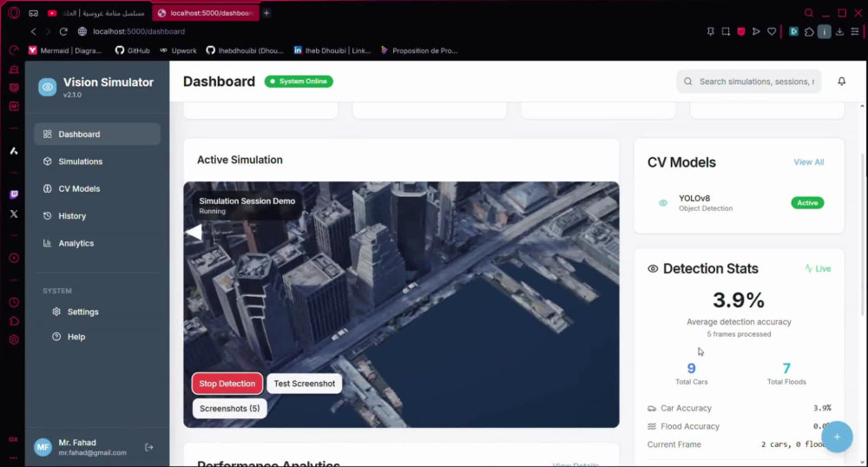Open Opera sidebar settings gear icon
This screenshot has width=868, height=467.
pos(14,339)
